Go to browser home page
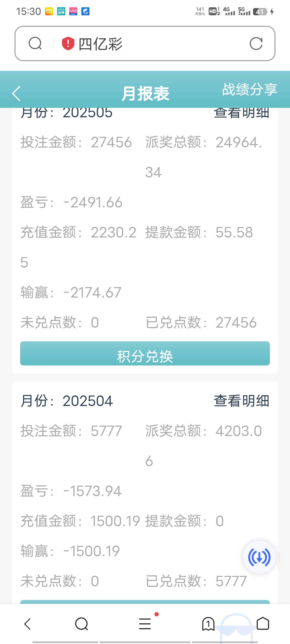This screenshot has width=290, height=644. point(263,624)
